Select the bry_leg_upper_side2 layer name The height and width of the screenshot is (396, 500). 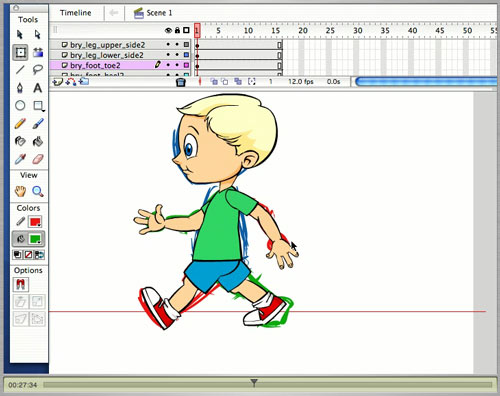(x=108, y=45)
